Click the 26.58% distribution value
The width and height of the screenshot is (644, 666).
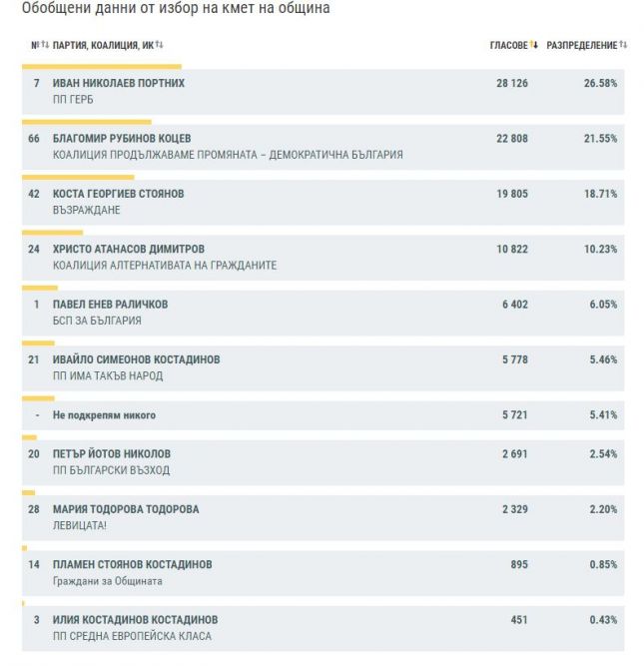click(x=601, y=83)
